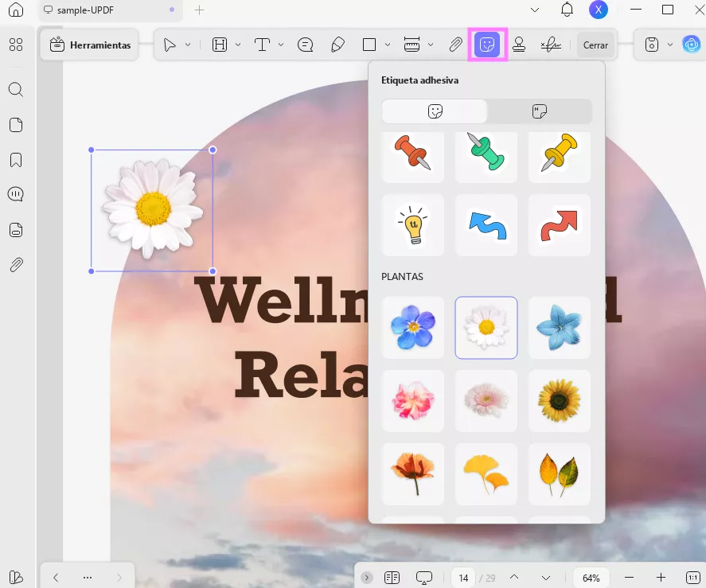706x588 pixels.
Task: Pick the red curved arrow sticker
Action: (560, 225)
